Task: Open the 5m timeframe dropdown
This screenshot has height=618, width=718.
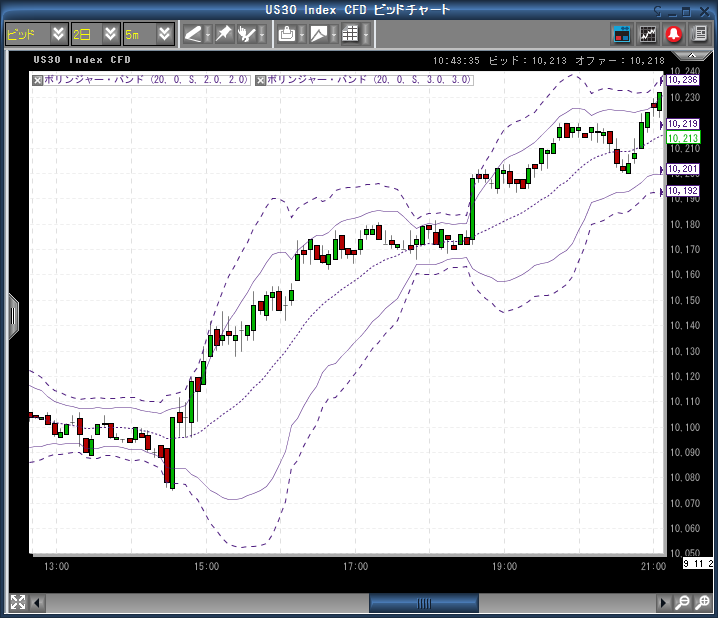Action: (164, 34)
